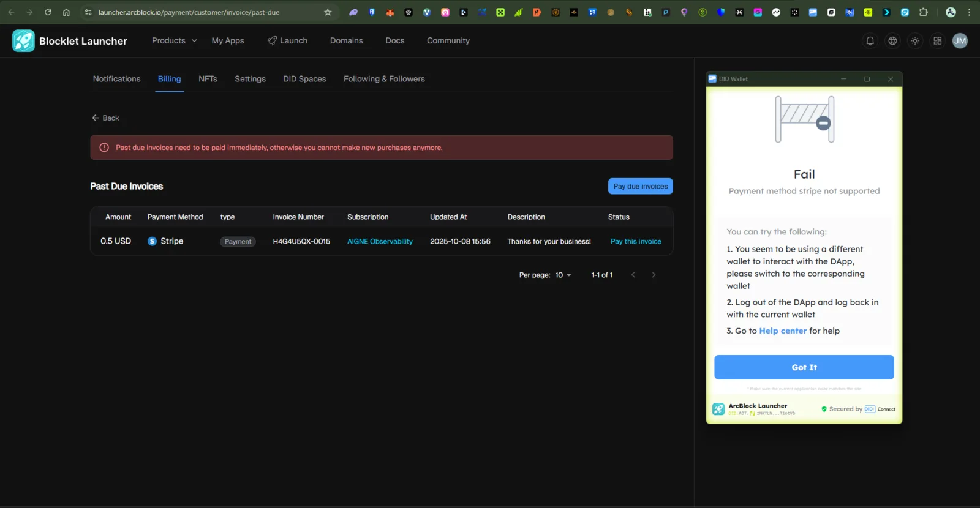The width and height of the screenshot is (980, 508).
Task: Open the Help center link in DID Wallet
Action: (x=783, y=331)
